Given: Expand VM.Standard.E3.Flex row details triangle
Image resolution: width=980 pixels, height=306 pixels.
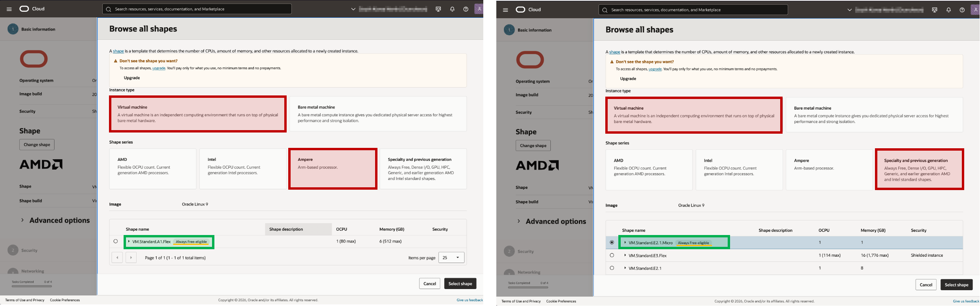Looking at the screenshot, I should [625, 255].
